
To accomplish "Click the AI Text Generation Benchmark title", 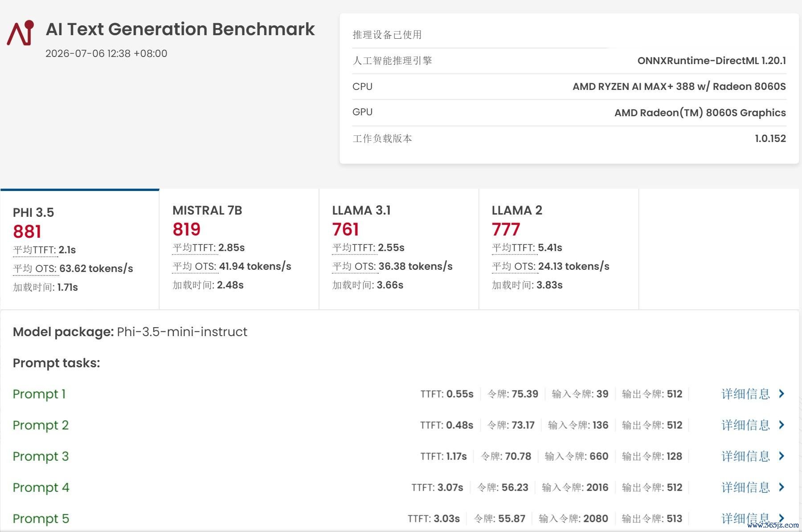I will coord(180,29).
